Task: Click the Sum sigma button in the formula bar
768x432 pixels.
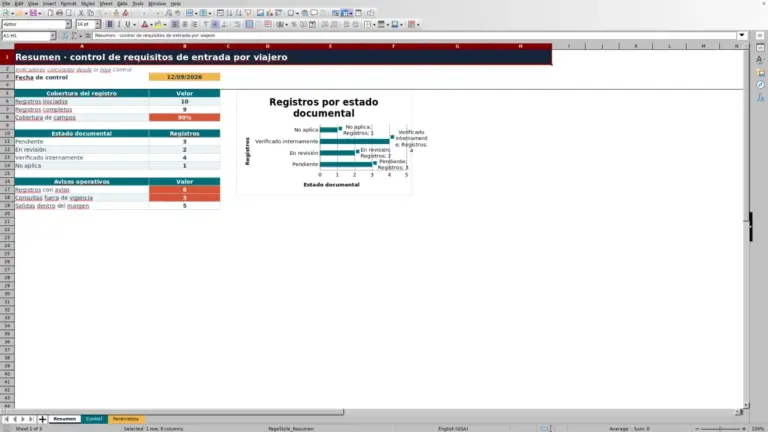Action: (x=74, y=36)
